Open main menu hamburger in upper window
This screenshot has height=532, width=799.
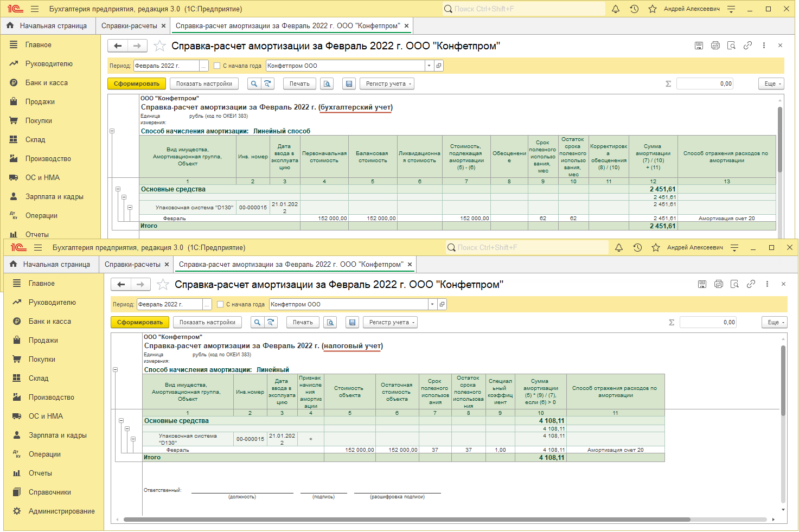click(35, 9)
